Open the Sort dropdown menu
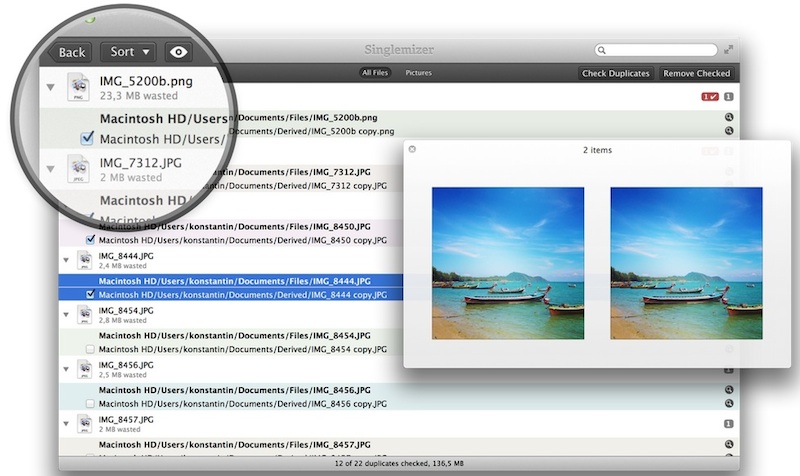Viewport: 800px width, 476px height. coord(131,52)
